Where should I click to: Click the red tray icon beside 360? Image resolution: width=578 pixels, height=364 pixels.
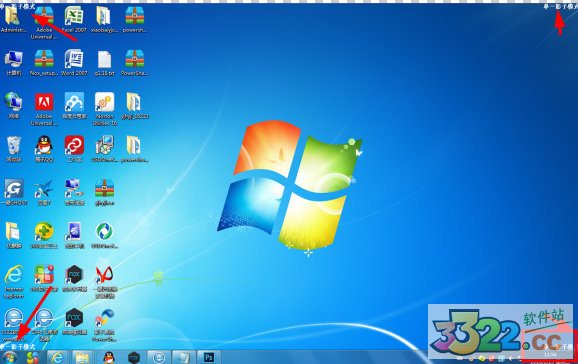(491, 358)
